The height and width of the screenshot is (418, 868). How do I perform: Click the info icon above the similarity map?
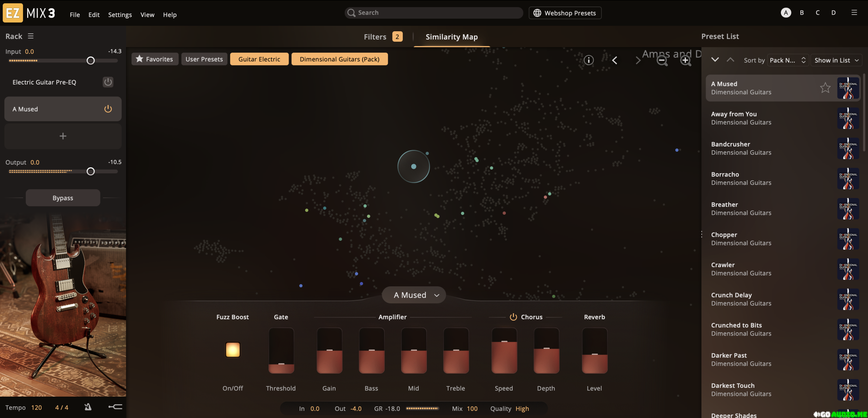tap(589, 60)
